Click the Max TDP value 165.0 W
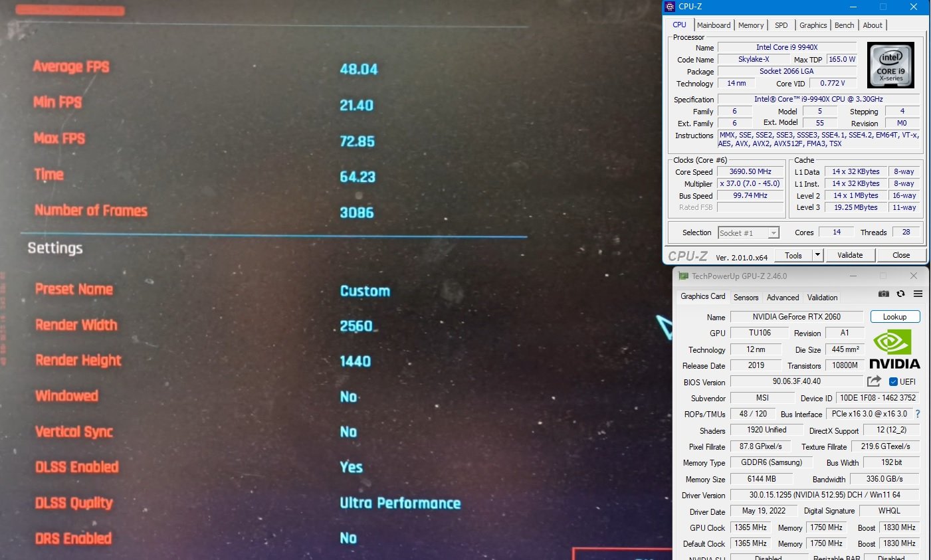Screen dimensions: 931x560 click(x=842, y=59)
